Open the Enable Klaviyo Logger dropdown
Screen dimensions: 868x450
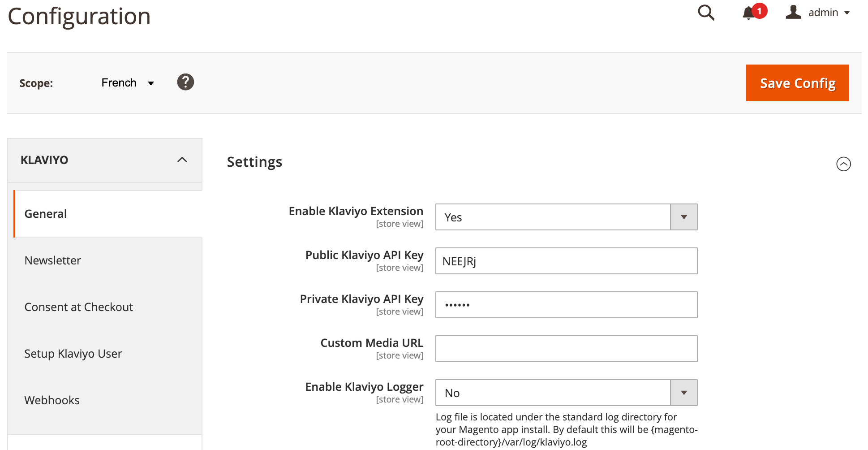pos(566,393)
